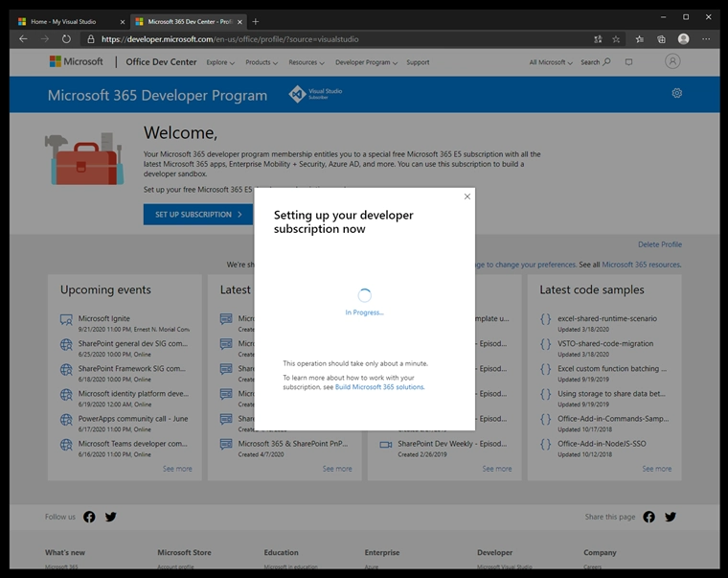The height and width of the screenshot is (578, 728).
Task: Open Office-Add-in-NodeJS-SSO code sample
Action: [x=602, y=444]
